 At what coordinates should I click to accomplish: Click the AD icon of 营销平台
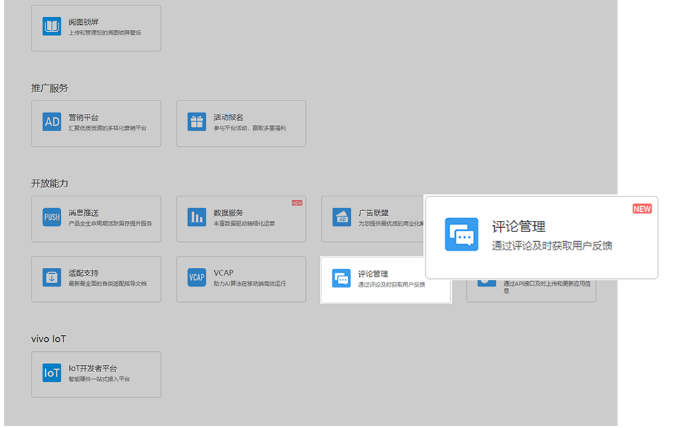coord(52,122)
